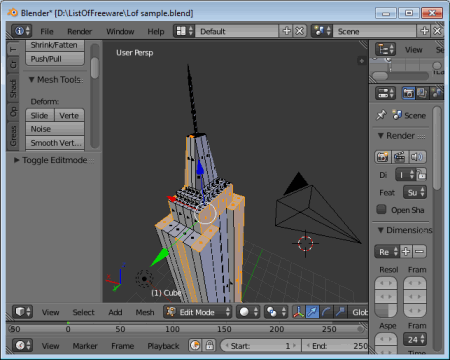Render animation with clapperboard button
Image resolution: width=450 pixels, height=360 pixels.
pyautogui.click(x=400, y=157)
